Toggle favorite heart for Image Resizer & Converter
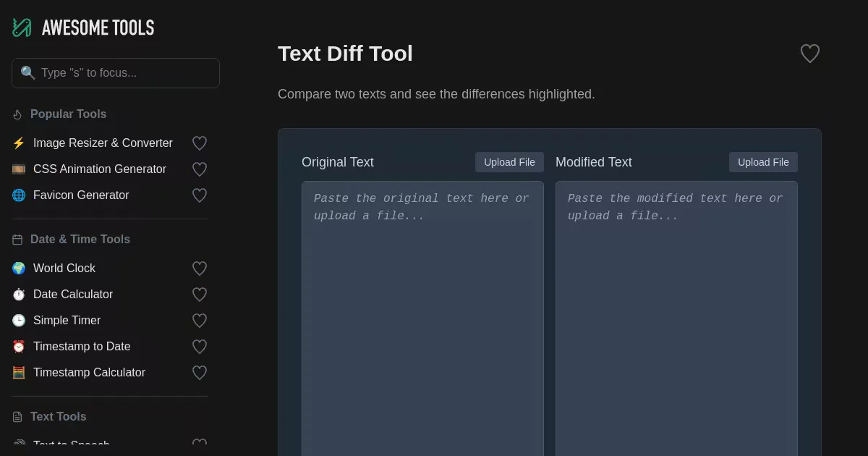The width and height of the screenshot is (868, 456). (x=200, y=143)
